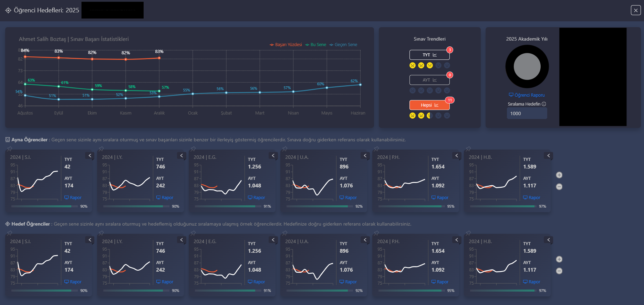Collapse the U.A. target student card
The height and width of the screenshot is (305, 644).
pos(365,240)
